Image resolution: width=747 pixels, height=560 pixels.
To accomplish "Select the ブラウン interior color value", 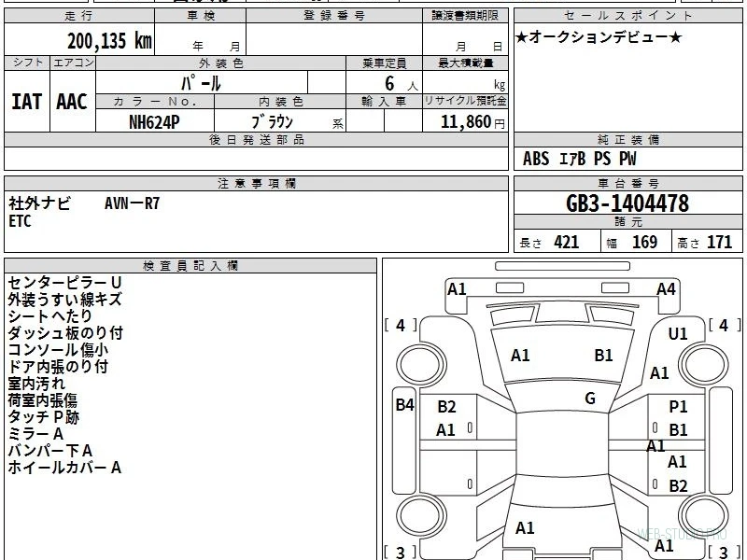I will coord(272,122).
